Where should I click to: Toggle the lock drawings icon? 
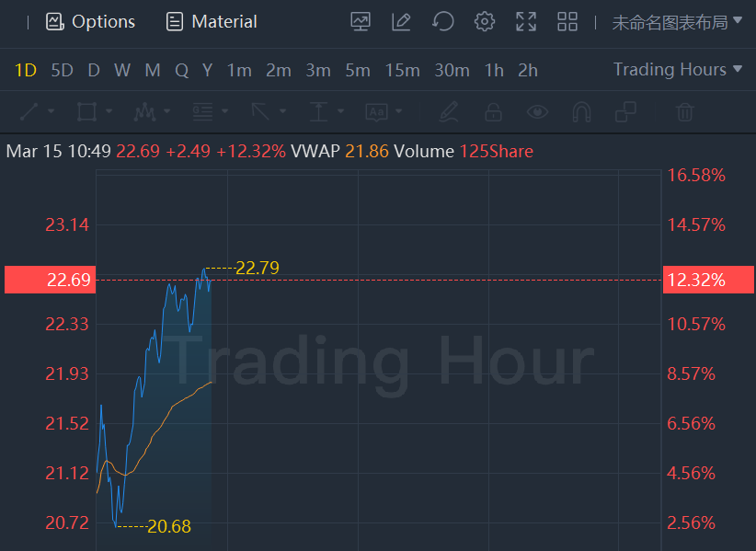pos(493,112)
